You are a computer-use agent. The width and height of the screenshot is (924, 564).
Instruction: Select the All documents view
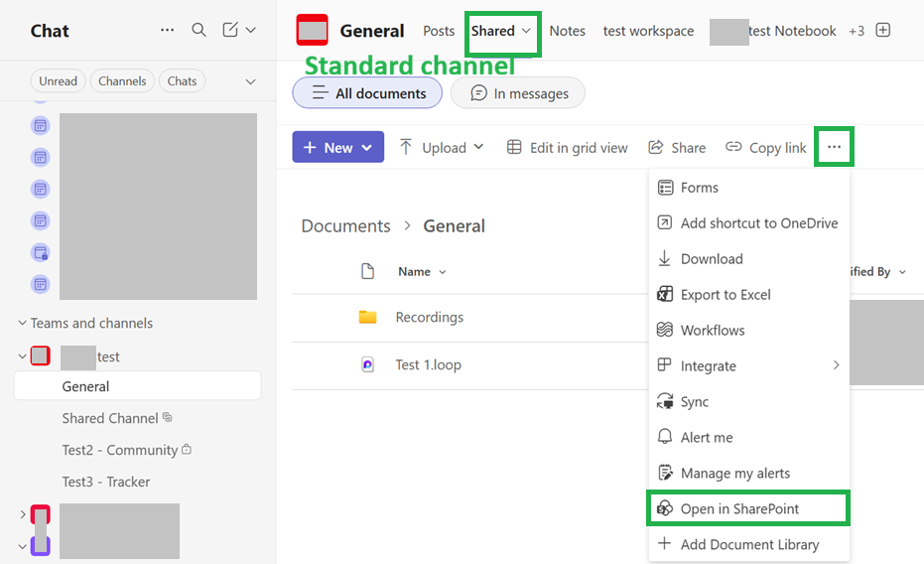[x=367, y=93]
